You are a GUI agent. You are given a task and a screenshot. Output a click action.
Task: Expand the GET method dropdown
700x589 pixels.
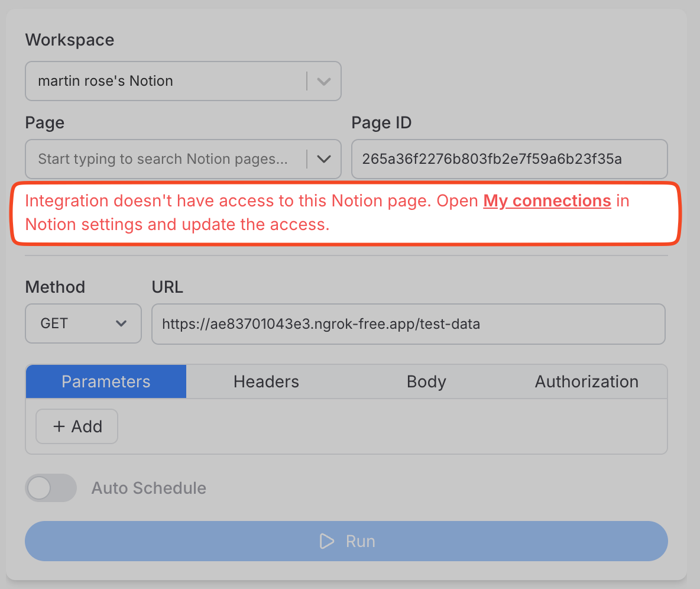point(83,323)
